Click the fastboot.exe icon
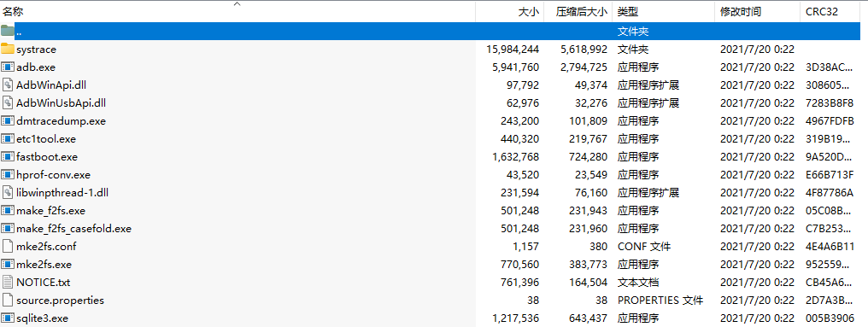The height and width of the screenshot is (327, 868). [7, 156]
